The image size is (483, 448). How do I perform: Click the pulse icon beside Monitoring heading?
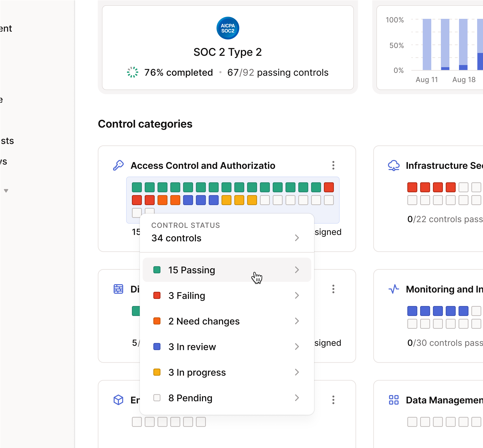coord(394,289)
